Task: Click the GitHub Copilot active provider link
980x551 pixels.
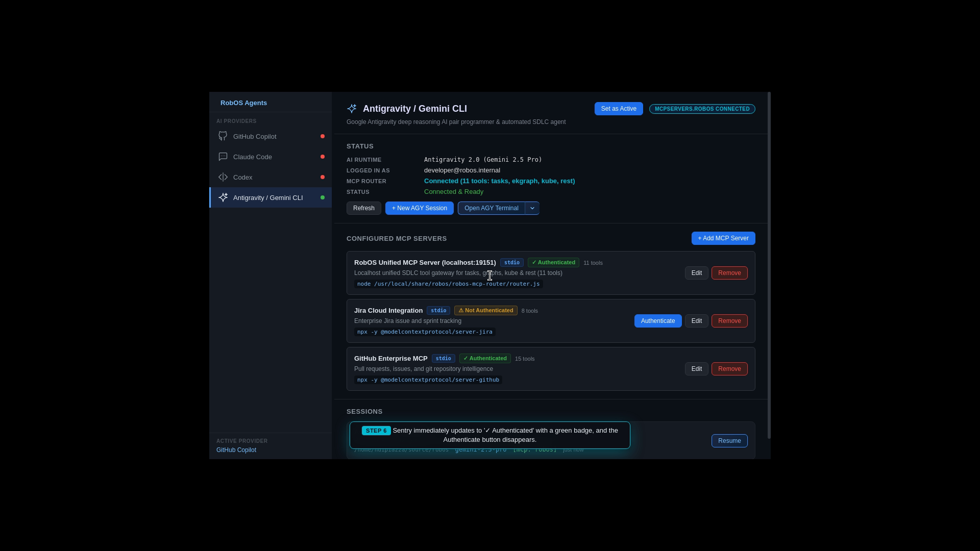Action: click(236, 450)
